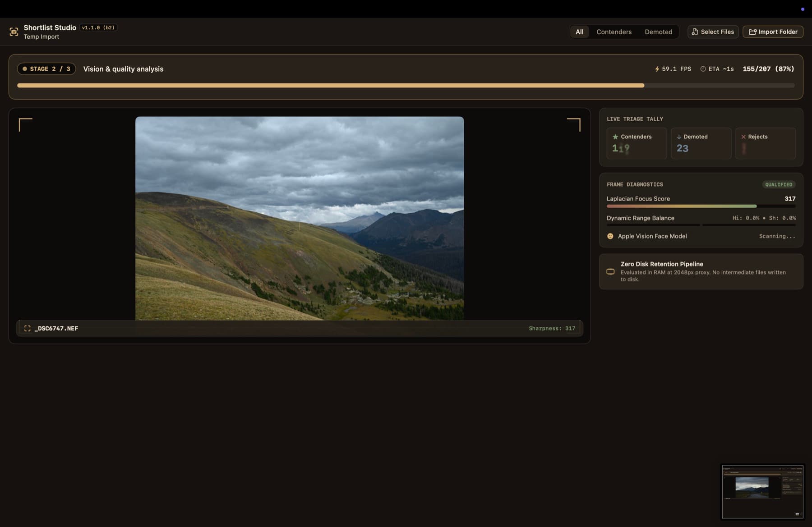Click the X icon next to Rejects

pos(743,137)
